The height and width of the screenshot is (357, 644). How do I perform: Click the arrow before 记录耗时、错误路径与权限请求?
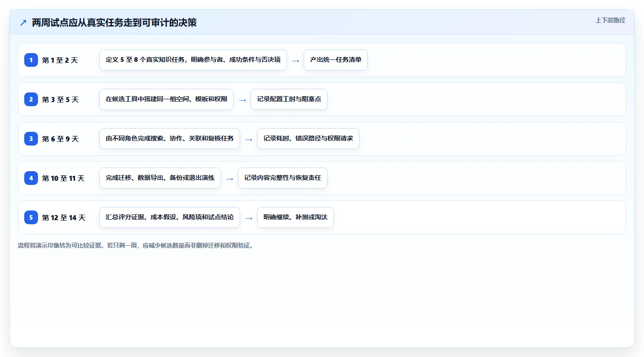coord(249,139)
